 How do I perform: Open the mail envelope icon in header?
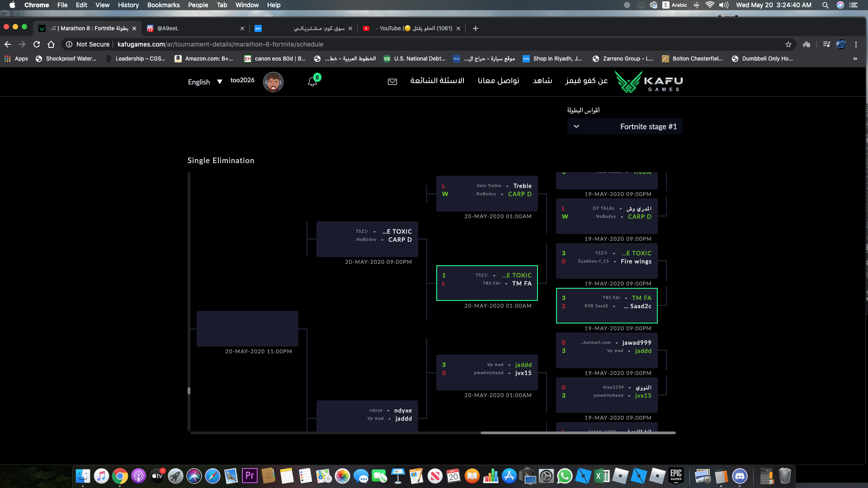coord(392,82)
